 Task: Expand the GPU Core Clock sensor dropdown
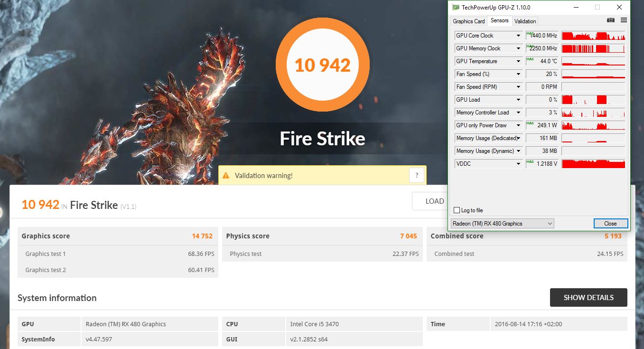518,36
